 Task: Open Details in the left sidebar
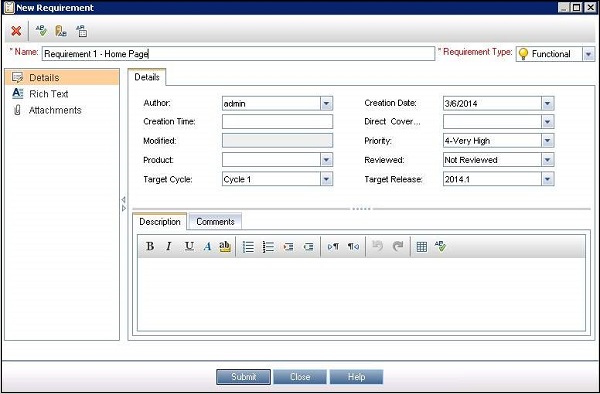(x=62, y=77)
